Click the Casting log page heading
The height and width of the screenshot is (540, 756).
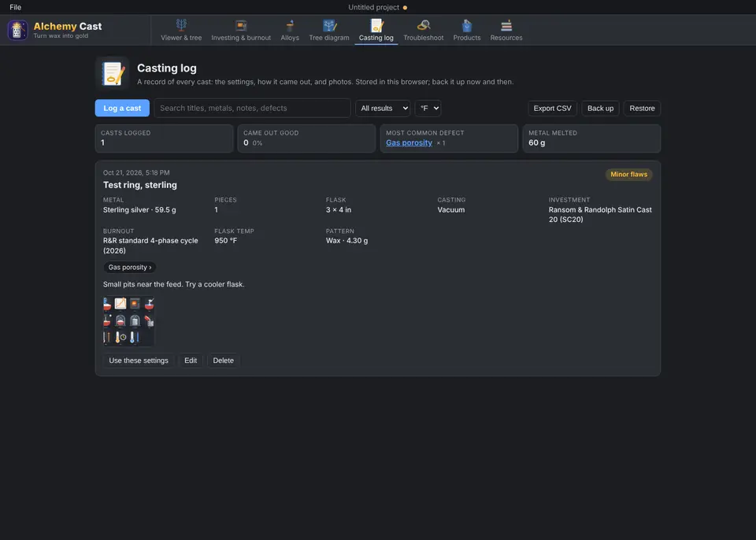pyautogui.click(x=167, y=68)
